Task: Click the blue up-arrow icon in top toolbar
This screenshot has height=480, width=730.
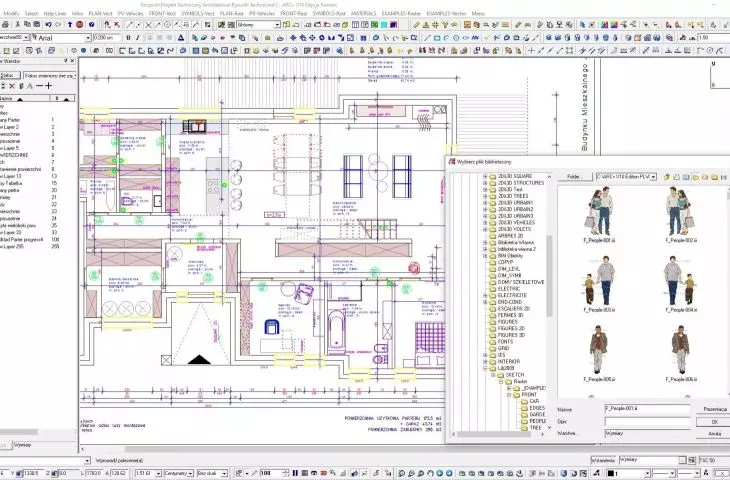Action: tap(70, 24)
